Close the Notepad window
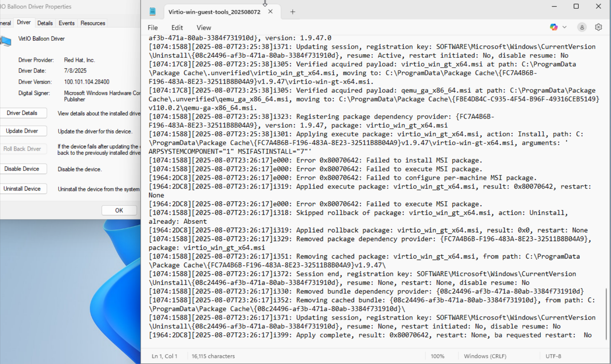 tap(598, 7)
